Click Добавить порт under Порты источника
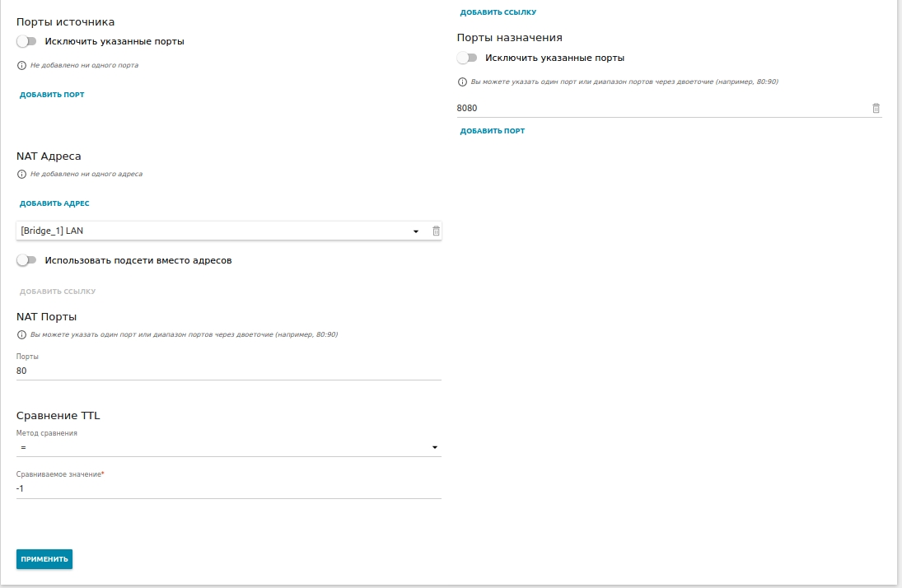Viewport: 902px width, 588px height. pyautogui.click(x=52, y=95)
